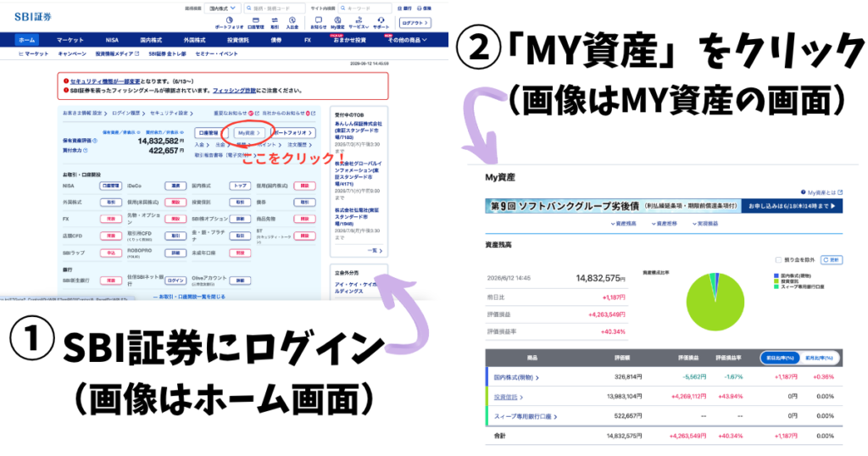Click the My資産 button on home screen
The height and width of the screenshot is (456, 868).
coord(248,133)
